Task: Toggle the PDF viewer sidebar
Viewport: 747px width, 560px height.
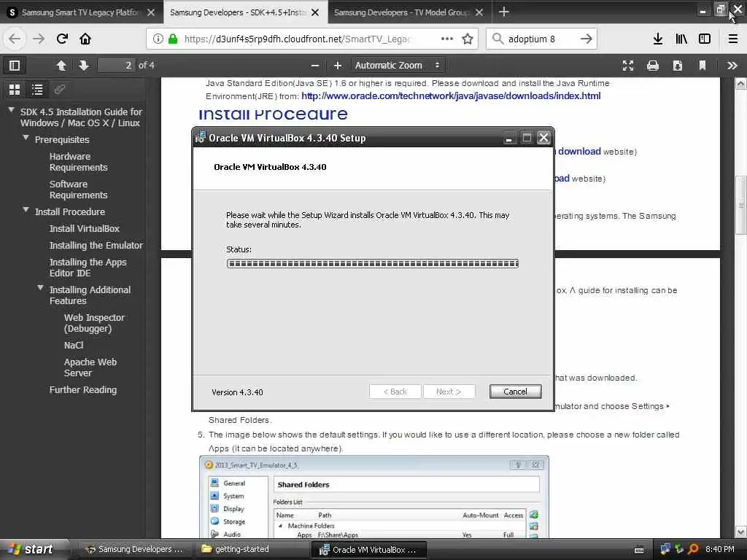Action: pyautogui.click(x=15, y=65)
